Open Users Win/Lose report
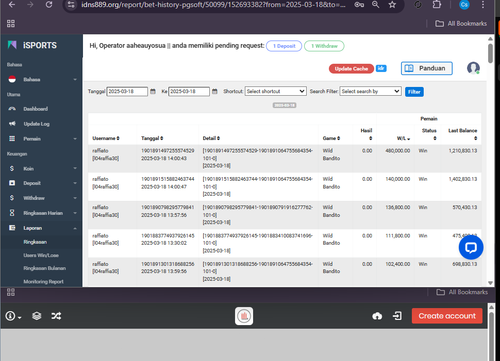500x361 pixels. 41,255
